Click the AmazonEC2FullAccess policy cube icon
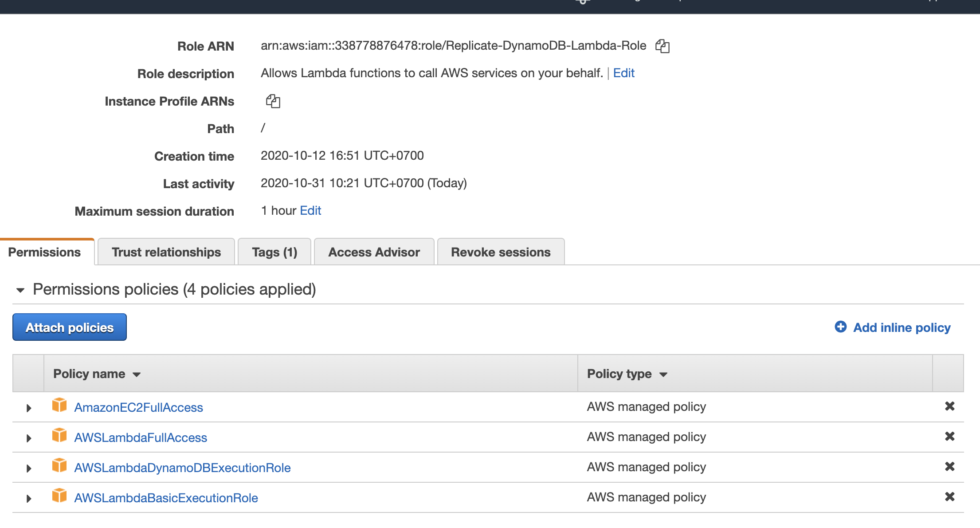This screenshot has width=980, height=528. 59,405
